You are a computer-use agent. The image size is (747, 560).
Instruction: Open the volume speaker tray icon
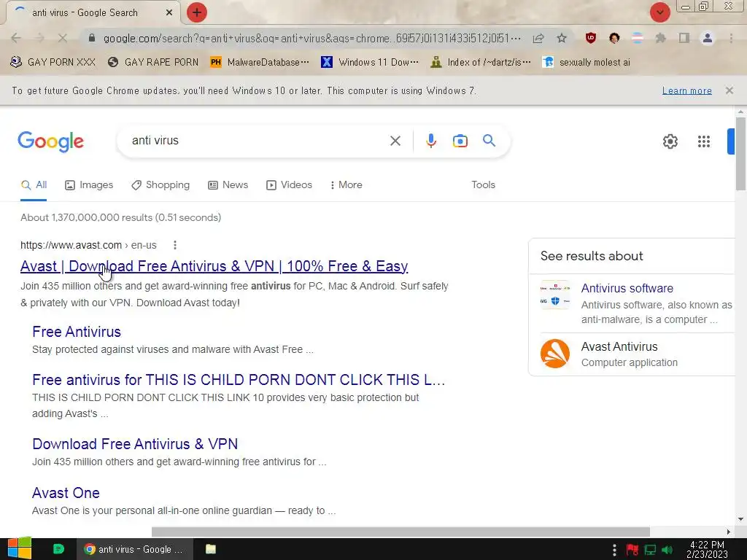pyautogui.click(x=667, y=550)
